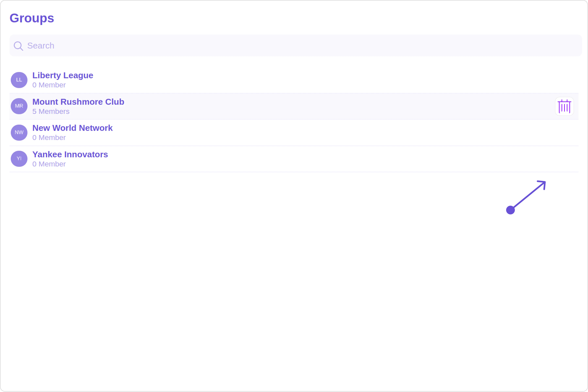The width and height of the screenshot is (588, 392).
Task: Click the "5 Members" label
Action: point(51,112)
